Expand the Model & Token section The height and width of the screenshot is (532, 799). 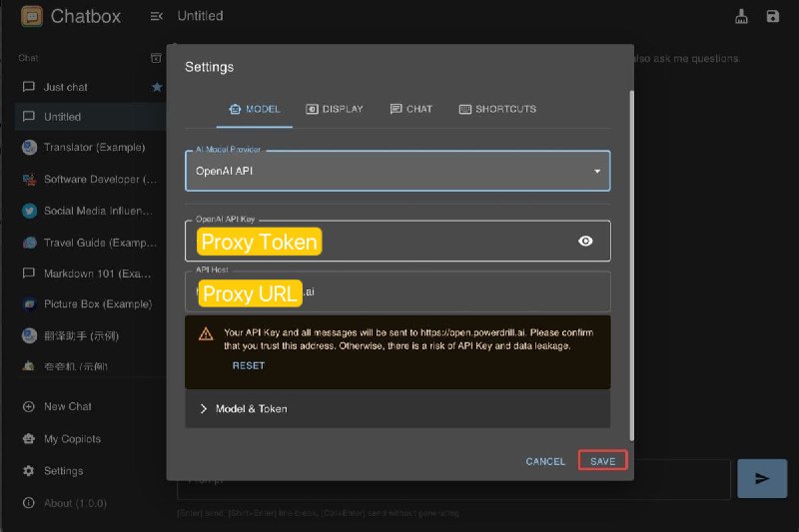[398, 409]
